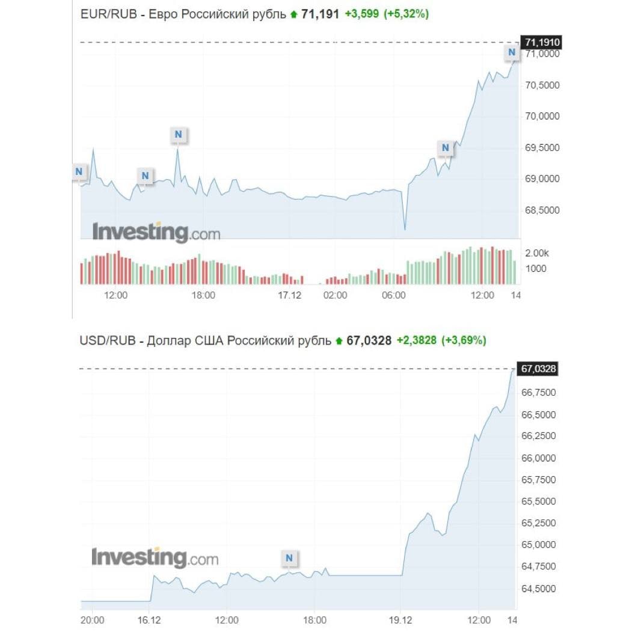The image size is (644, 644).
Task: Open the EUR/RUB Евро Российский рубль title
Action: [183, 14]
